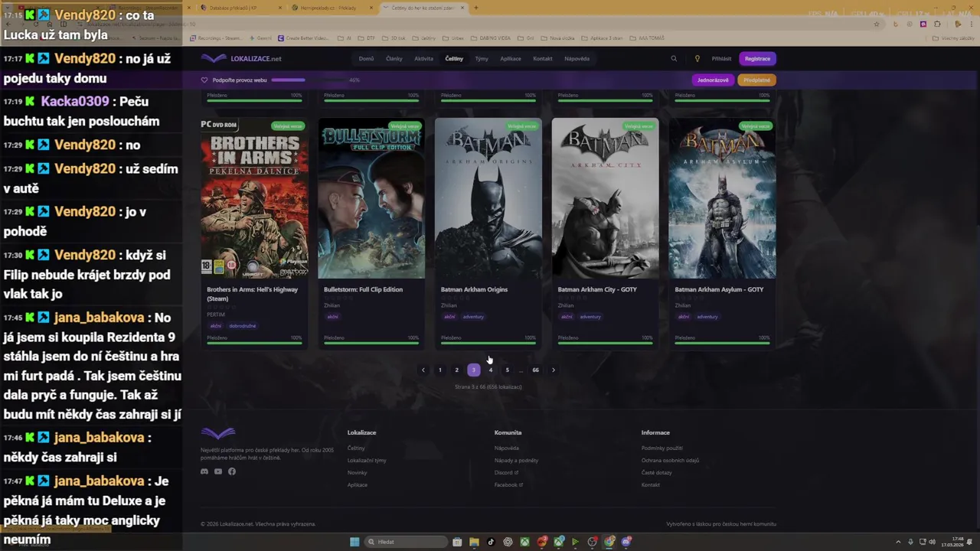The width and height of the screenshot is (980, 551).
Task: Show hidden system tray icons
Action: pos(898,542)
